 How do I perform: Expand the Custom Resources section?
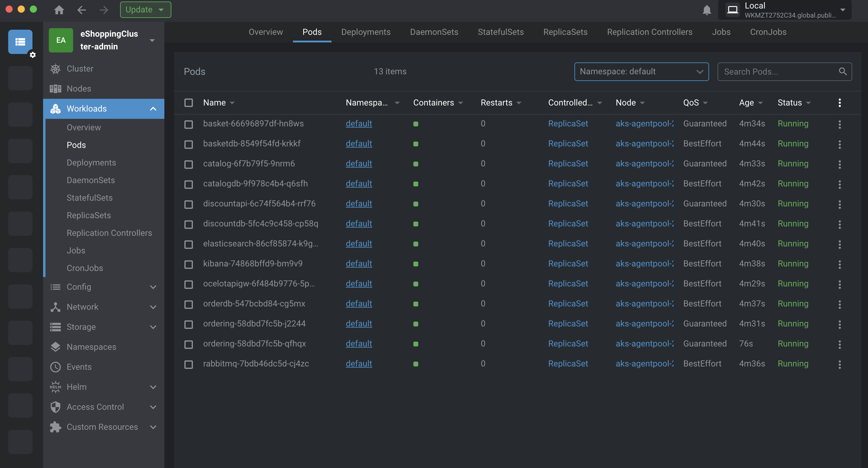(x=153, y=427)
